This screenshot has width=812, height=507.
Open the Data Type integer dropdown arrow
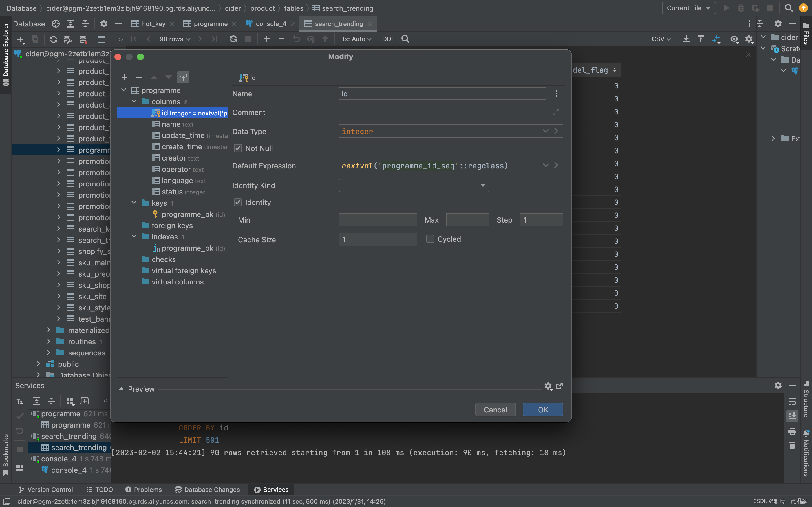(x=546, y=131)
